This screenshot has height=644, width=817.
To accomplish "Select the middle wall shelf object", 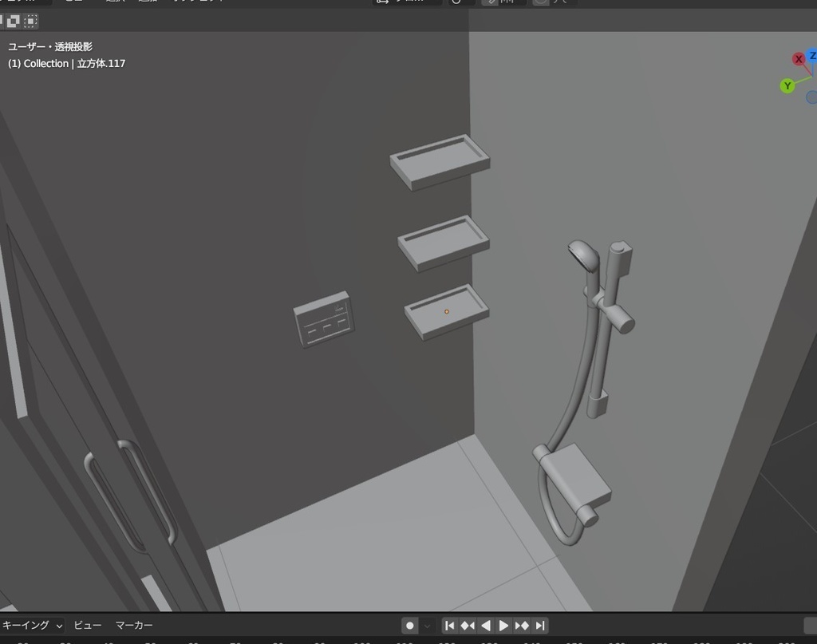I will [x=444, y=243].
